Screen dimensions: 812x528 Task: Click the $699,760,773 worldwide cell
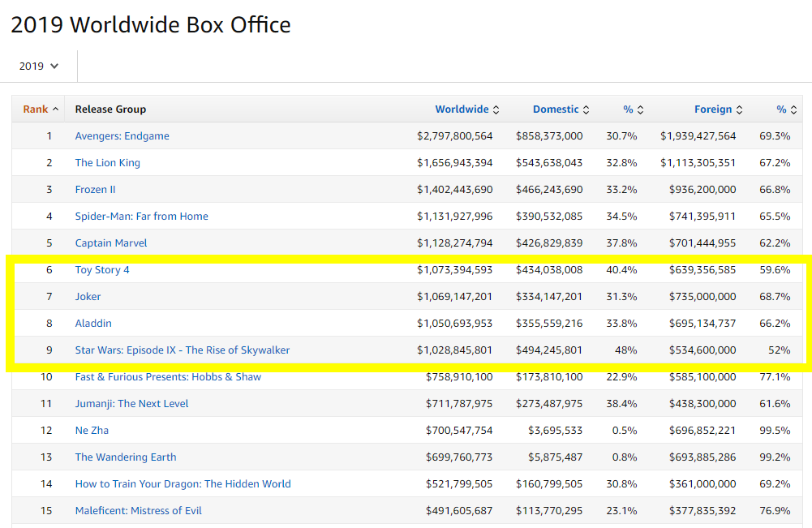[x=459, y=457]
